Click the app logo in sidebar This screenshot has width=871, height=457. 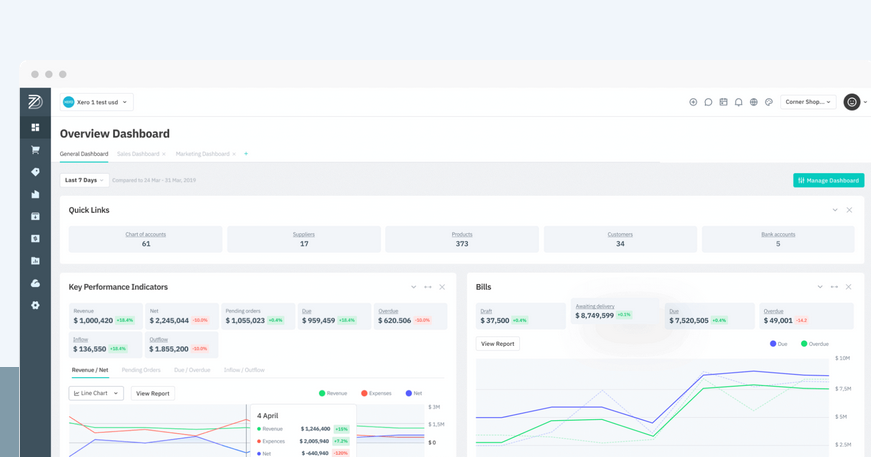pos(35,102)
